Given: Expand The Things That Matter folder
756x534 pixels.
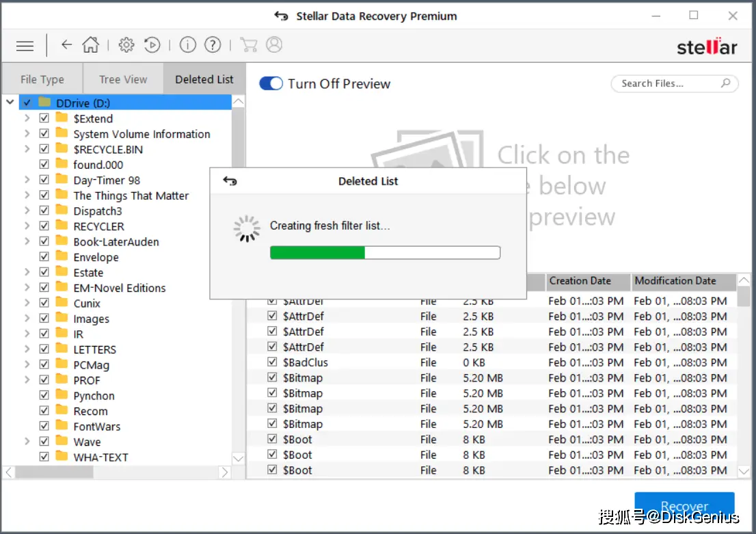Looking at the screenshot, I should coord(27,196).
